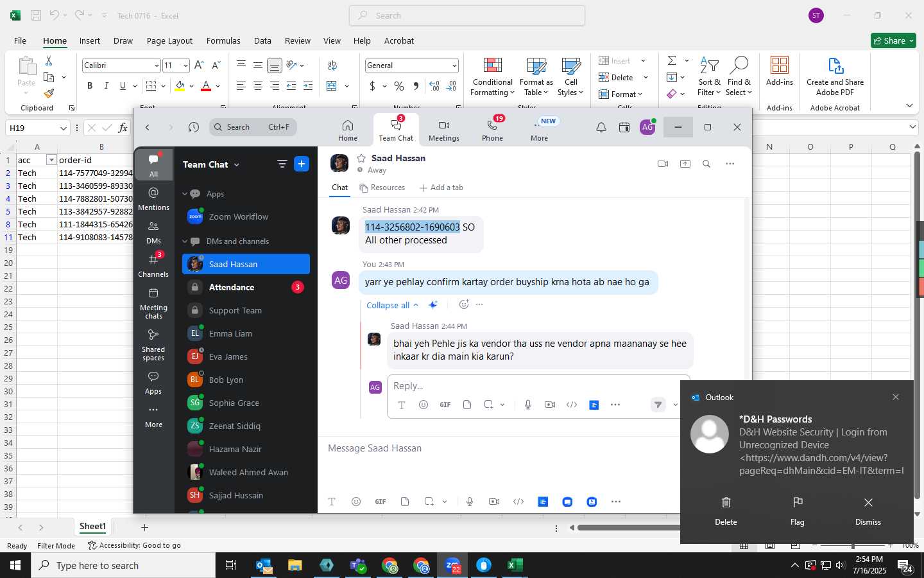Screen dimensions: 924x578
Task: Open the acc column filter dropdown
Action: pos(51,160)
